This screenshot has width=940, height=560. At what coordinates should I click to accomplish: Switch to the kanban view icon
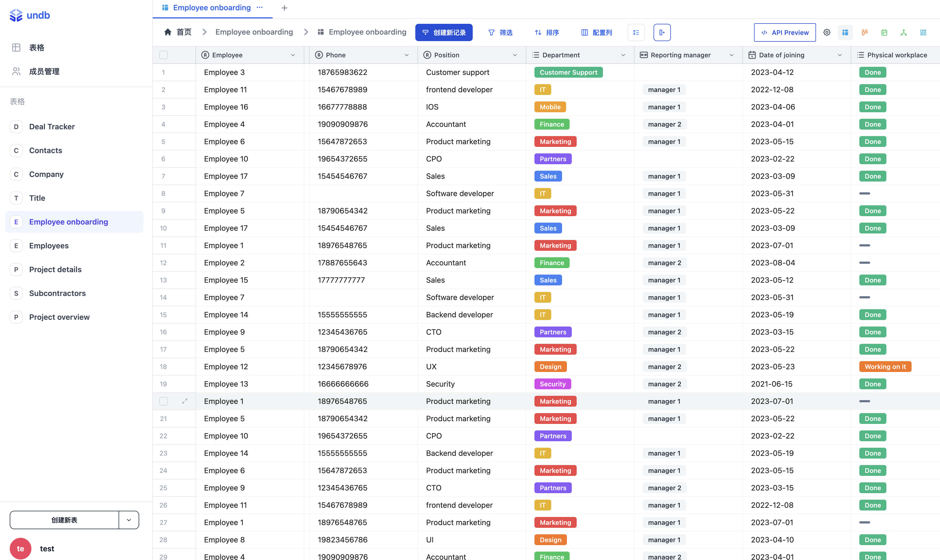(x=864, y=32)
